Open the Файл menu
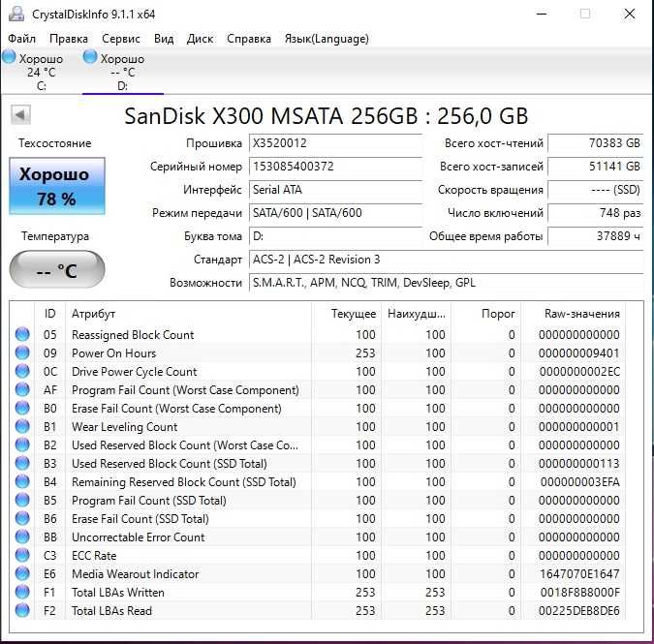Image resolution: width=654 pixels, height=644 pixels. pyautogui.click(x=21, y=39)
